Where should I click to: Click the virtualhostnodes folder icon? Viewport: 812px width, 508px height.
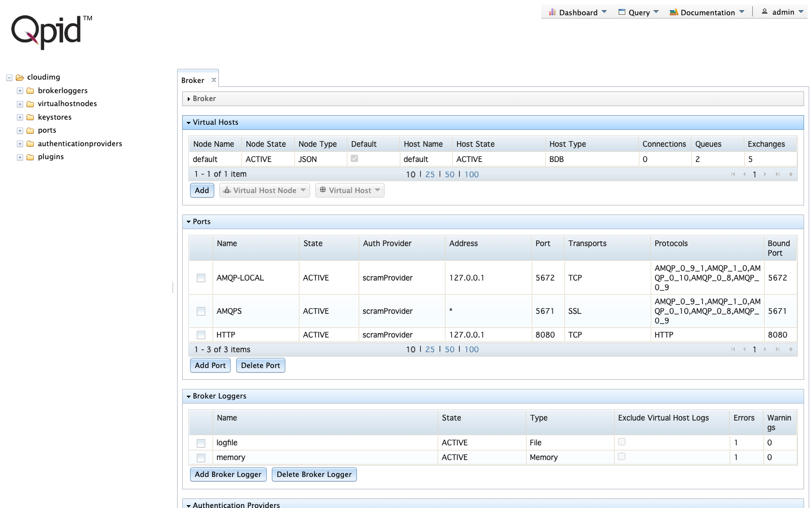pos(30,104)
